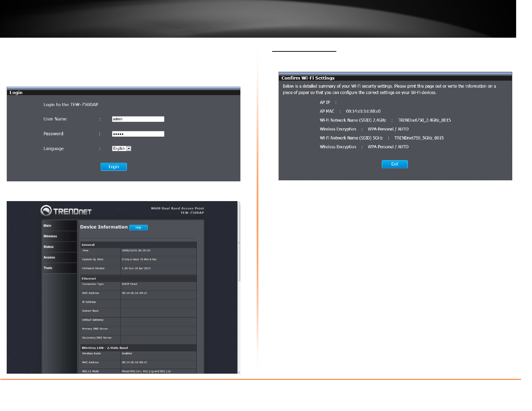This screenshot has height=411, width=532.
Task: Select the "DHCP Client" value
Action: [x=130, y=284]
